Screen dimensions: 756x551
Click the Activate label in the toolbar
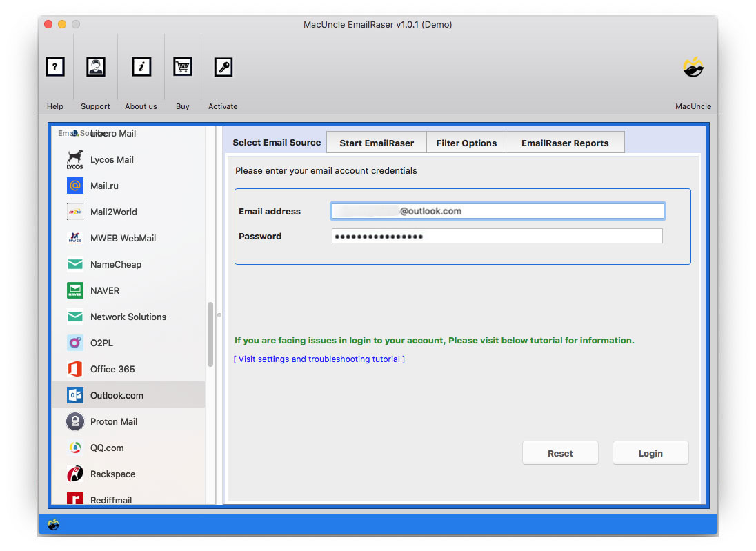tap(223, 106)
